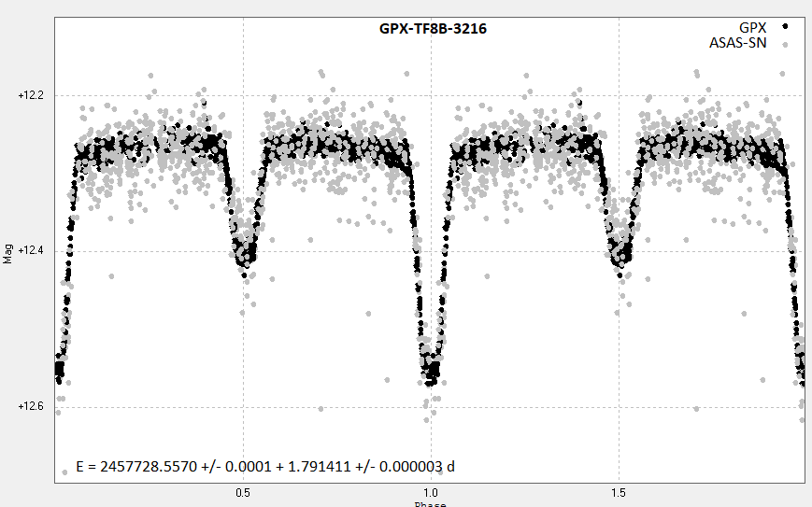Click the 1.0 phase tick label
812x507 pixels.
tap(431, 492)
